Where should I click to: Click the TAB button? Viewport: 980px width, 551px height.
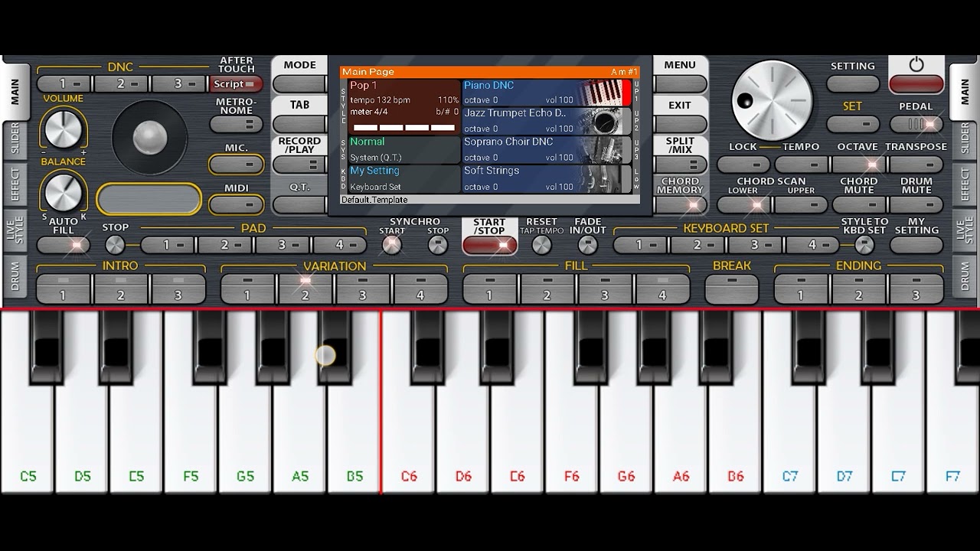[x=299, y=123]
